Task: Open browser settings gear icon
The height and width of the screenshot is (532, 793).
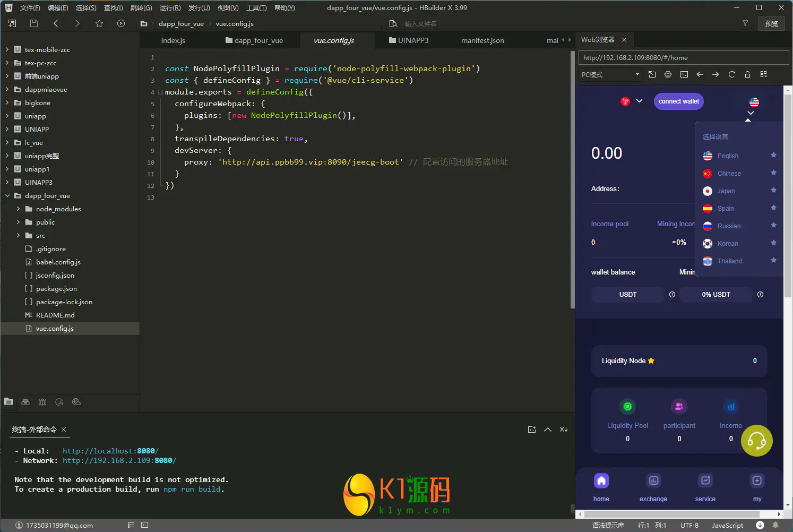Action: coord(668,74)
